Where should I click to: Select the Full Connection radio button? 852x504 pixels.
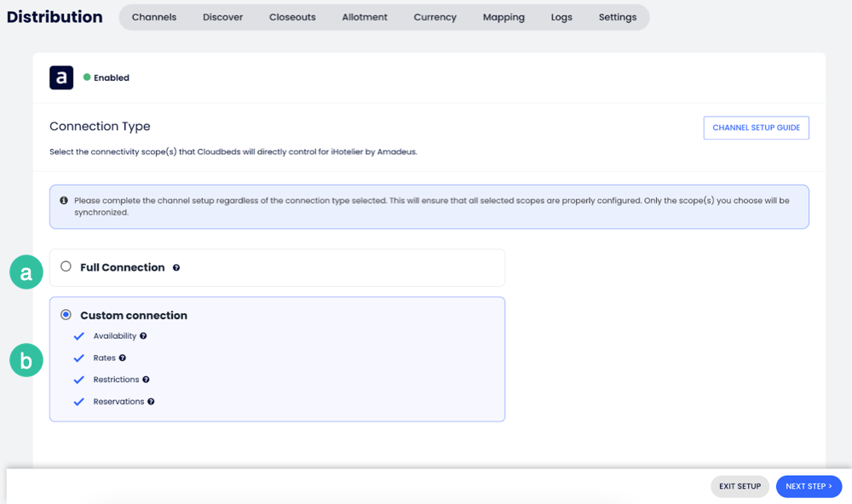coord(66,266)
